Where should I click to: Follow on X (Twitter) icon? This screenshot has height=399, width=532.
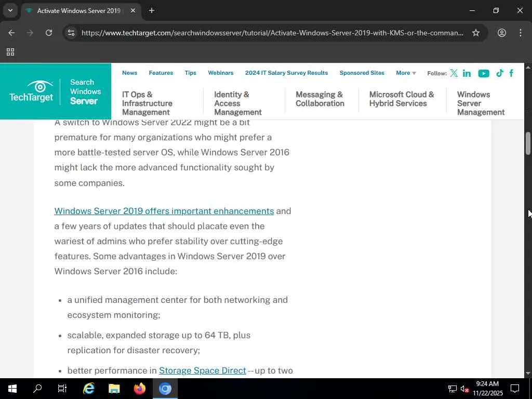(x=454, y=73)
